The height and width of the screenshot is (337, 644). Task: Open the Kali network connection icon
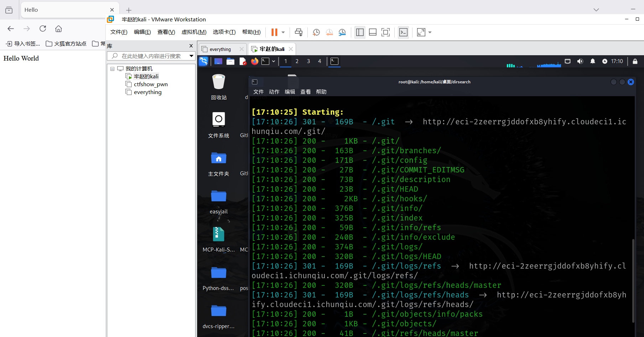[x=568, y=61]
